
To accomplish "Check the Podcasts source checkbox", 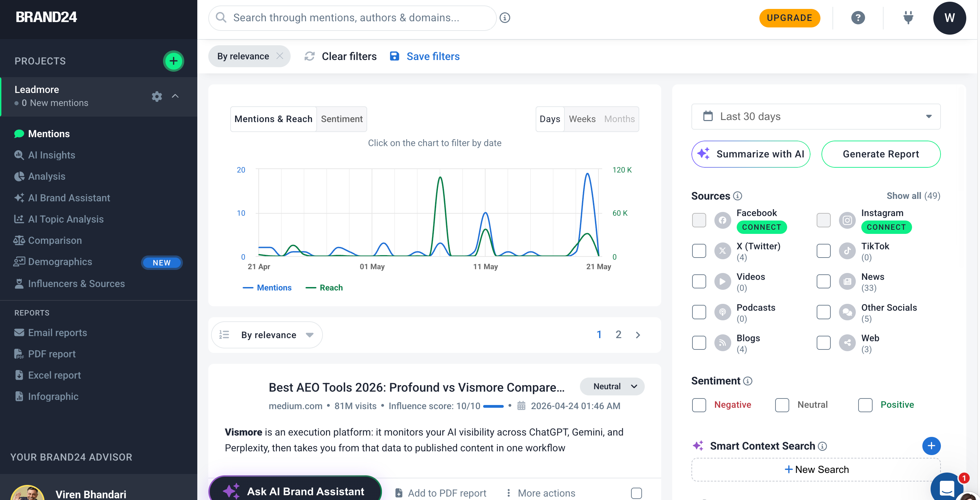I will [699, 312].
